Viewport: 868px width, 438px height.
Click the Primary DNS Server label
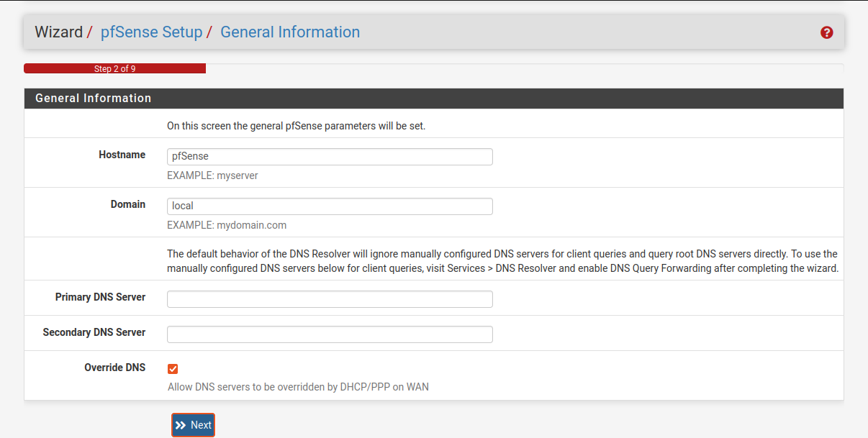(x=100, y=297)
